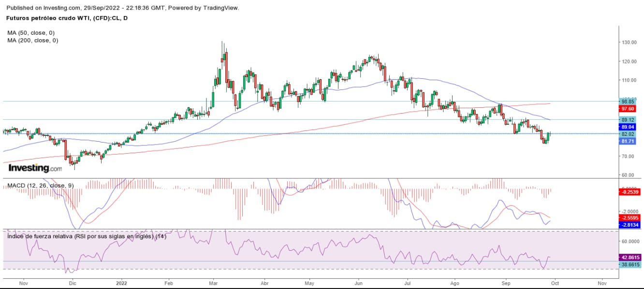Click the 60.0000 RSI axis value

point(630,241)
